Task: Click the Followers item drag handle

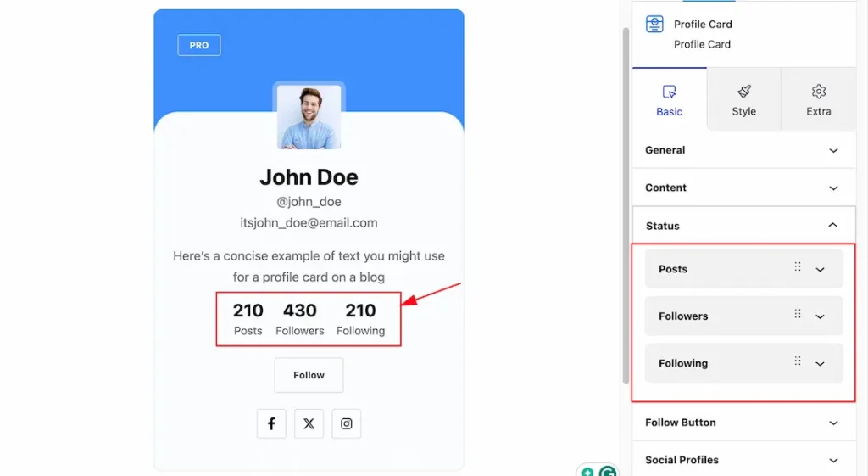Action: point(798,314)
